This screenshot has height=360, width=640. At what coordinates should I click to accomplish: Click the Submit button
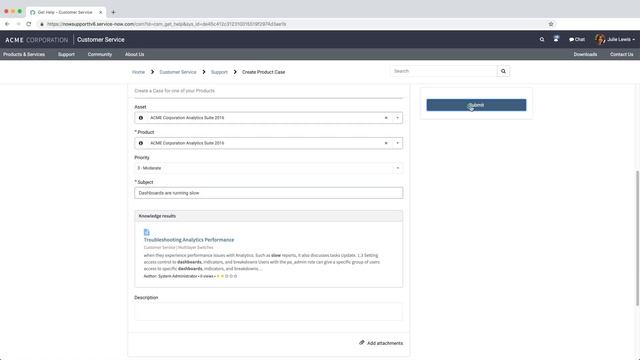tap(476, 105)
